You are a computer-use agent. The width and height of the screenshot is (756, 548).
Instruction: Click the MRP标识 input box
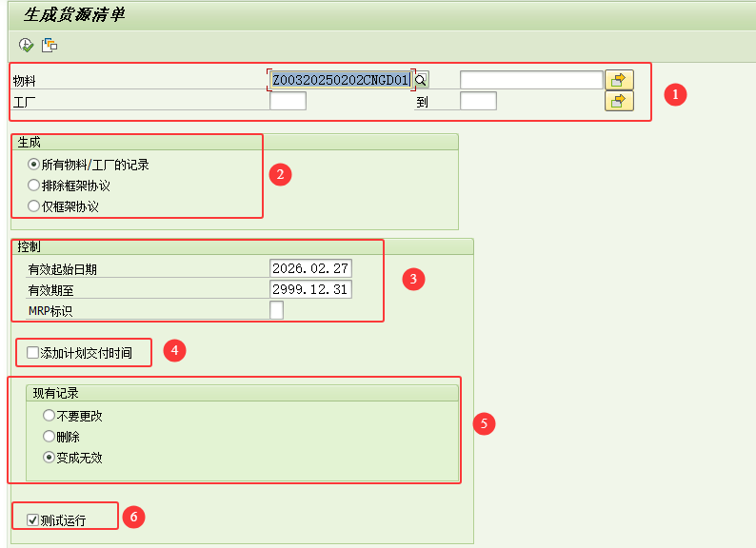click(x=276, y=310)
